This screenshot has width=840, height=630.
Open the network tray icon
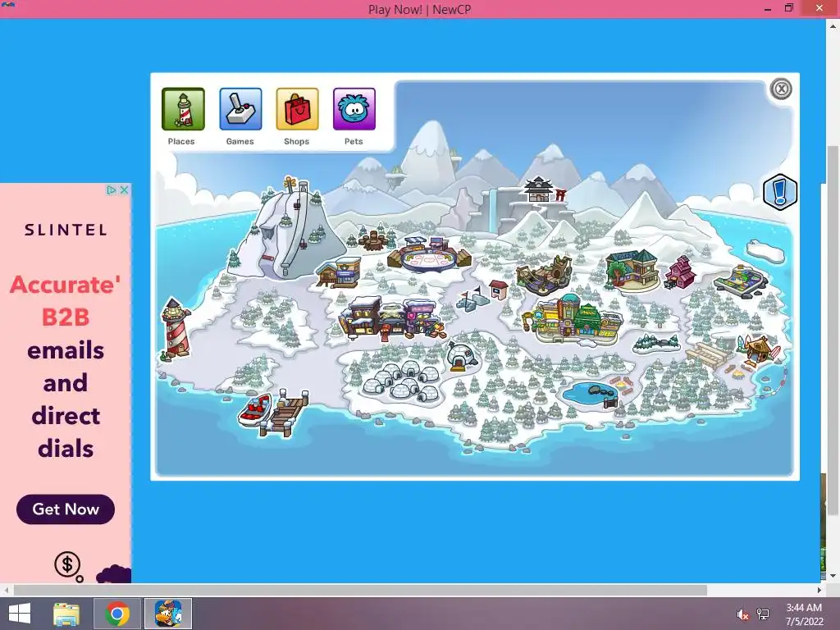point(763,614)
